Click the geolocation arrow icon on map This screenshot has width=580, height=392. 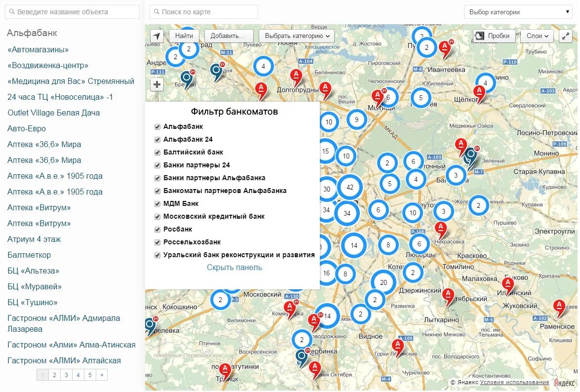pos(157,36)
